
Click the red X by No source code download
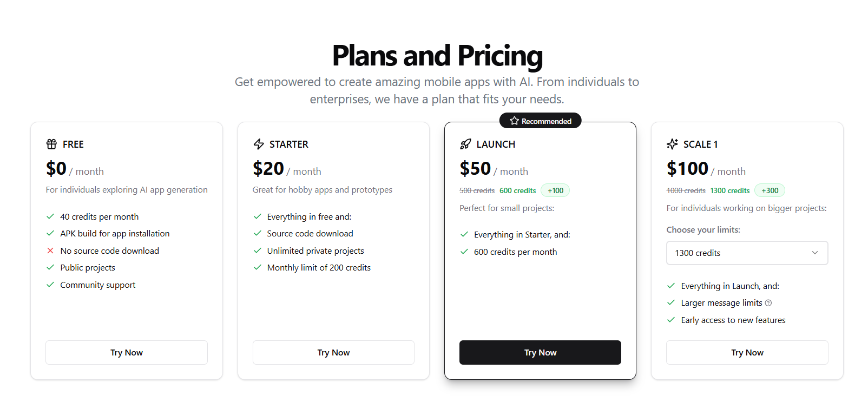point(50,251)
